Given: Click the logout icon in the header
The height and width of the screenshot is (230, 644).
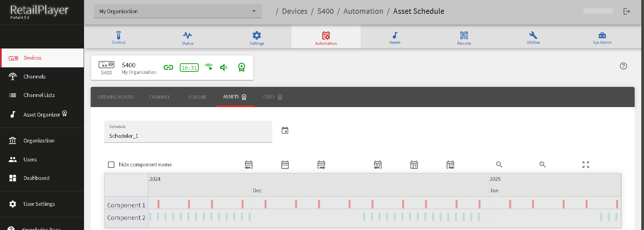Looking at the screenshot, I should [627, 11].
